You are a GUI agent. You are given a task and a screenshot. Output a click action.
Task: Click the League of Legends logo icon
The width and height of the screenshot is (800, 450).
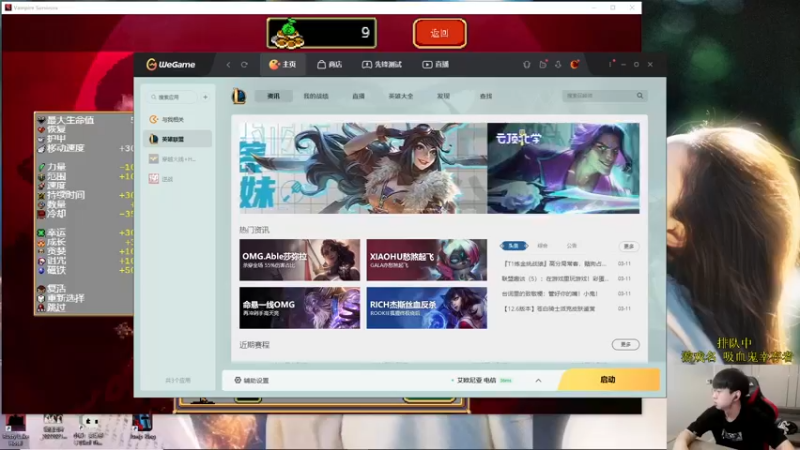tap(239, 96)
